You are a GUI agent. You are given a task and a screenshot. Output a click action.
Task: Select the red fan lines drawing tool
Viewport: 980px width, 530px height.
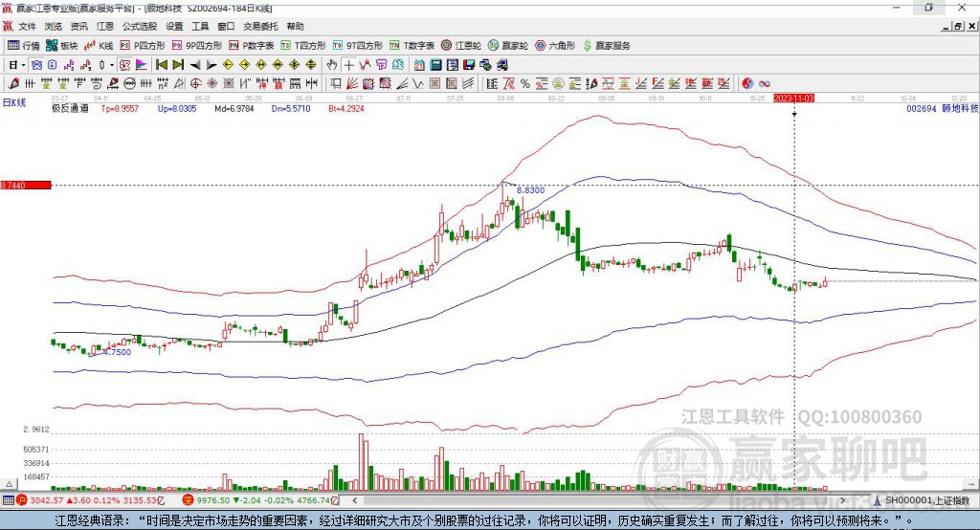(x=352, y=84)
